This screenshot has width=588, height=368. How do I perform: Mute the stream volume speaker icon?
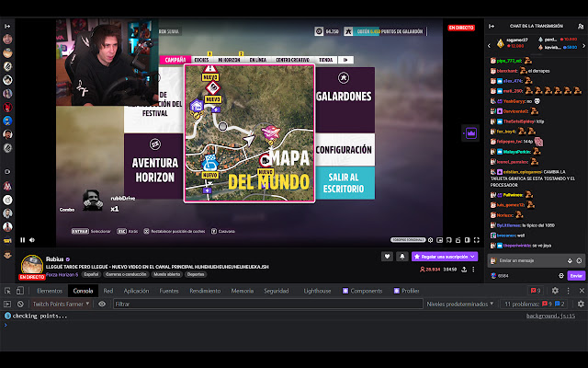point(32,240)
